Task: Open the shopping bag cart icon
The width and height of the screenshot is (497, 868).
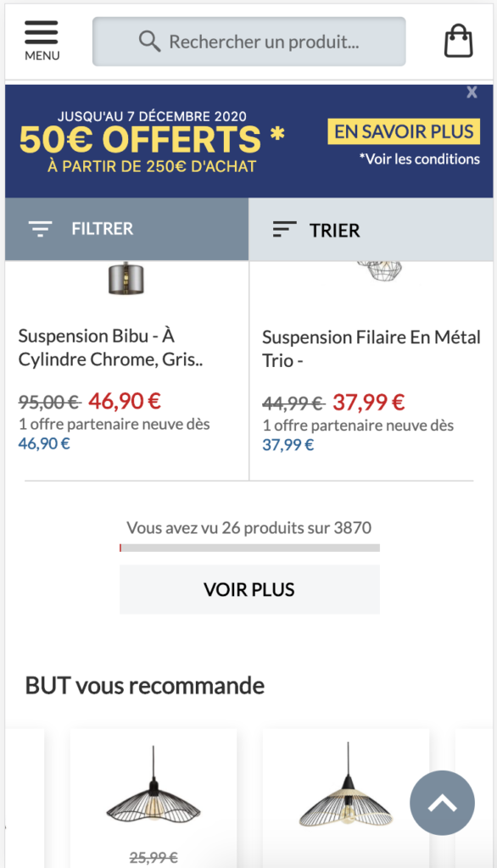Action: pos(459,41)
